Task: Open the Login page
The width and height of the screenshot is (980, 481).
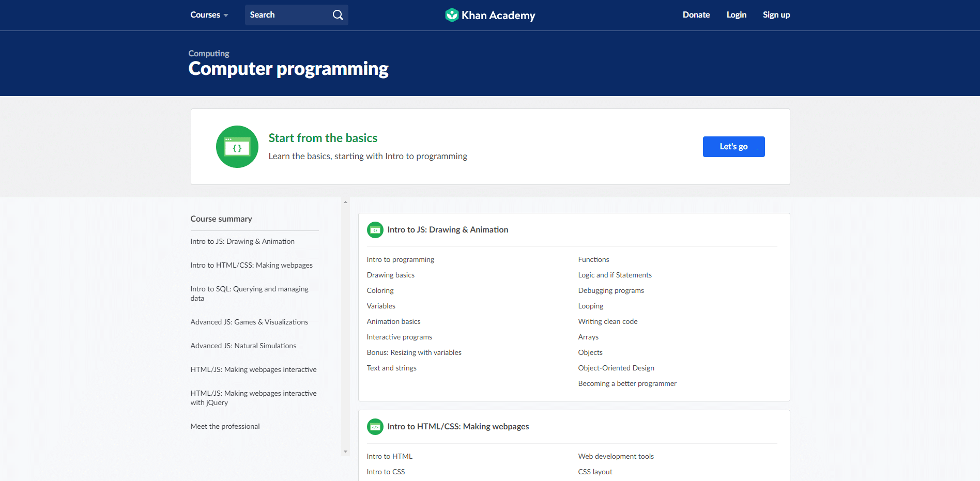Action: tap(737, 15)
